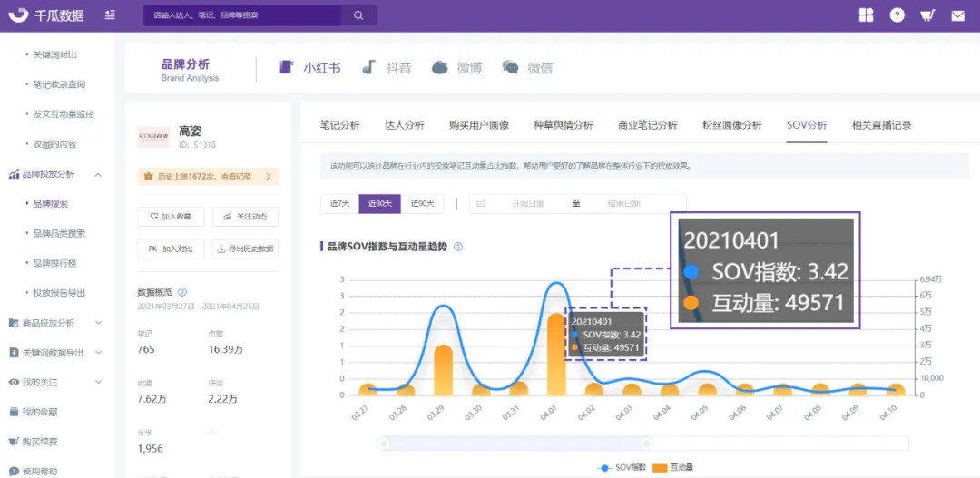Screen dimensions: 980x478
Task: Click the 加入收藏 button
Action: coord(171,217)
